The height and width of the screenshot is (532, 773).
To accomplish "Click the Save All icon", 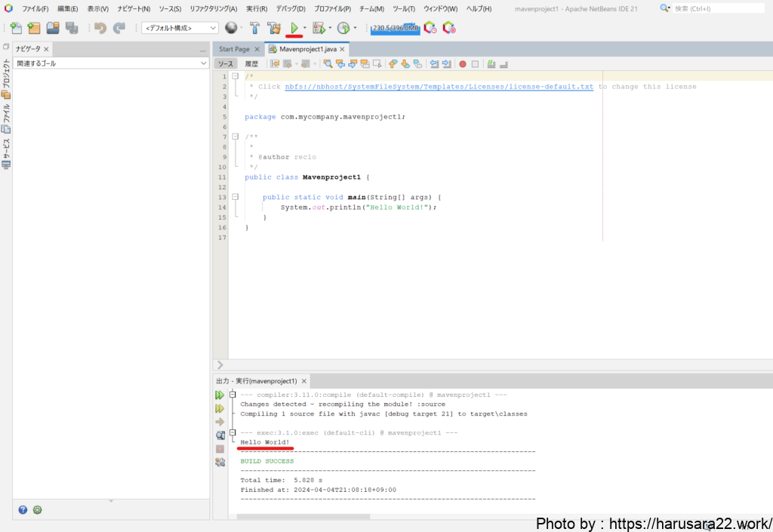I will [x=72, y=28].
